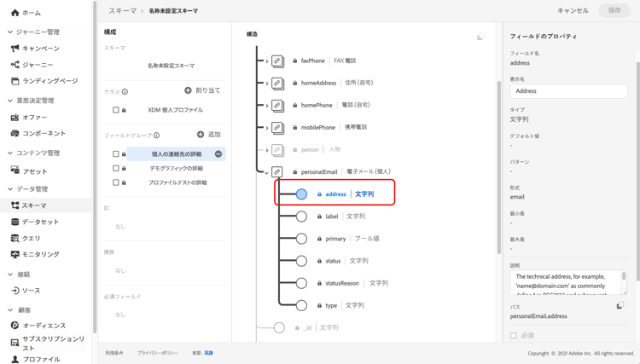640x364 pixels.
Task: Select the label field circle node
Action: (x=301, y=217)
